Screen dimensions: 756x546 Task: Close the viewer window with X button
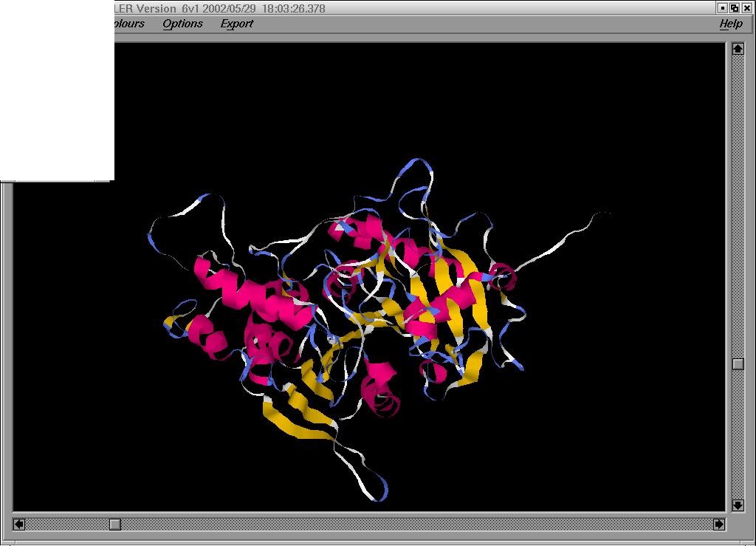point(746,8)
